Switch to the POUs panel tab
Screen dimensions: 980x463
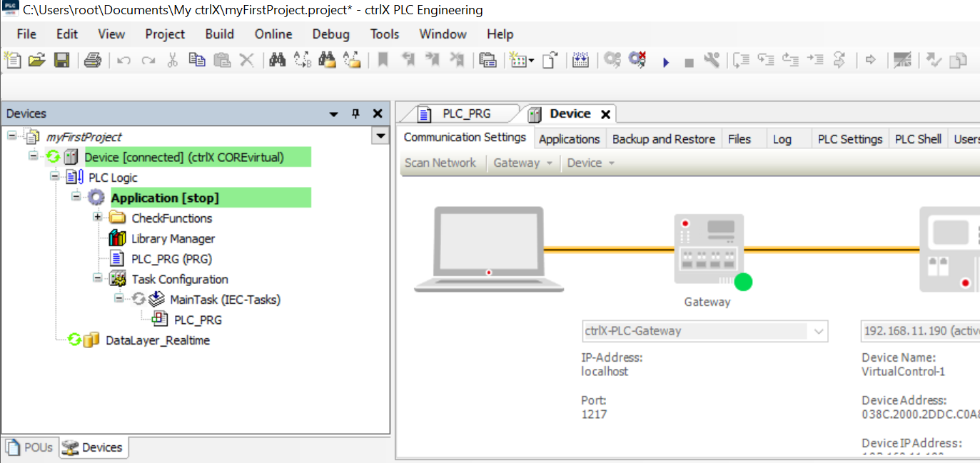coord(30,447)
